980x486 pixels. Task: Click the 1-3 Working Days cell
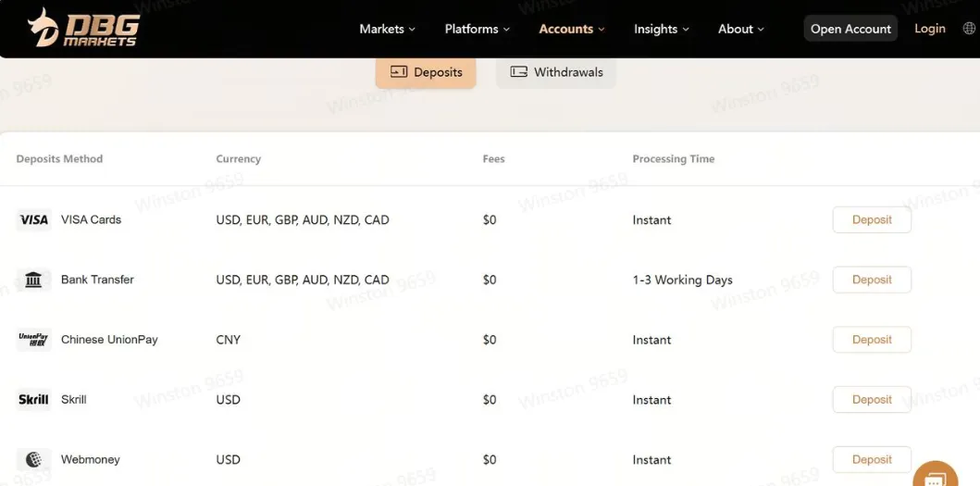(683, 280)
